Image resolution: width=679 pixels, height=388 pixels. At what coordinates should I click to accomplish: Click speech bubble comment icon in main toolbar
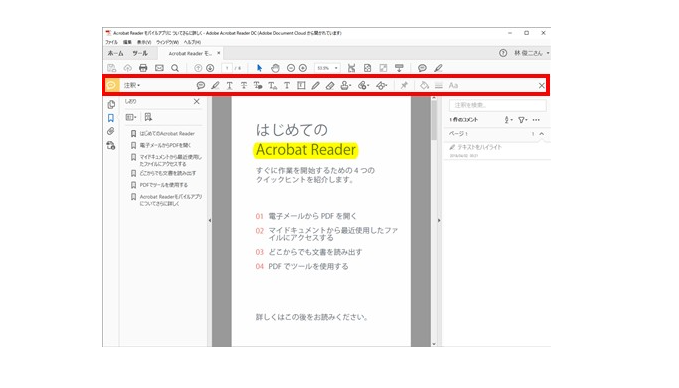coord(422,68)
